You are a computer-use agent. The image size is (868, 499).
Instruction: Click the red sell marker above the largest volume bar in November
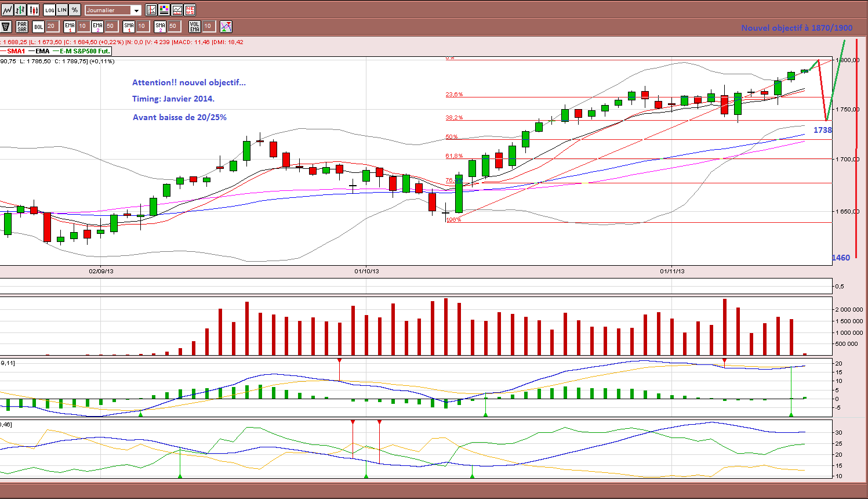pyautogui.click(x=725, y=361)
